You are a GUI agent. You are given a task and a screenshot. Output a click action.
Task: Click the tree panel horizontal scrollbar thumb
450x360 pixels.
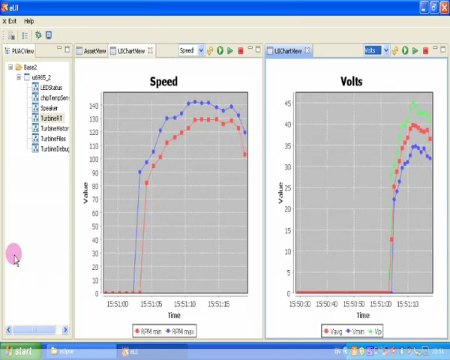34,330
